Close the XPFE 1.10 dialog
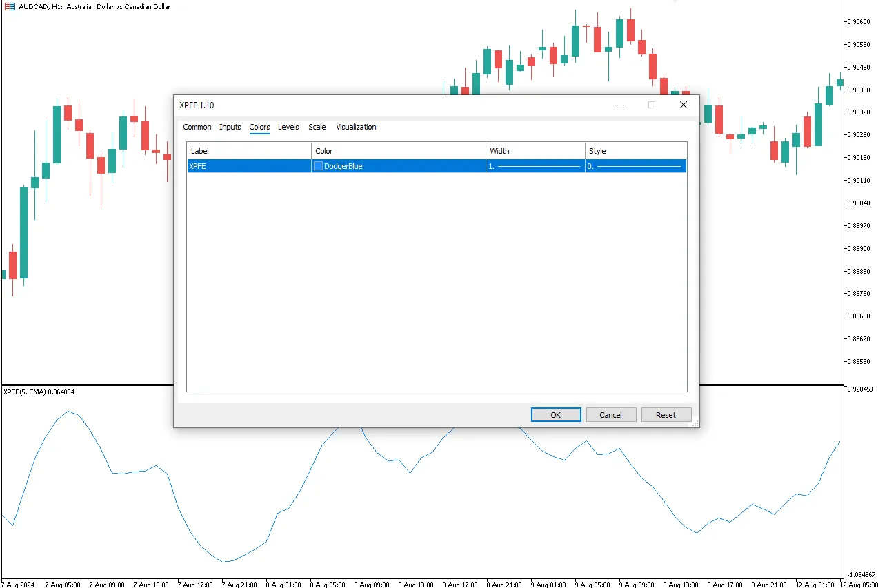The image size is (878, 588). [683, 105]
